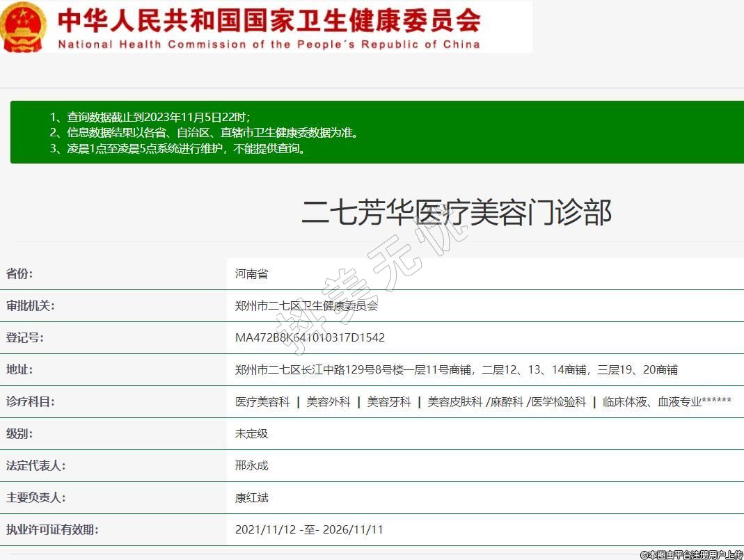This screenshot has height=560, width=744.
Task: Click 医疗美容科 in the 诊疗科目 row
Action: point(262,402)
